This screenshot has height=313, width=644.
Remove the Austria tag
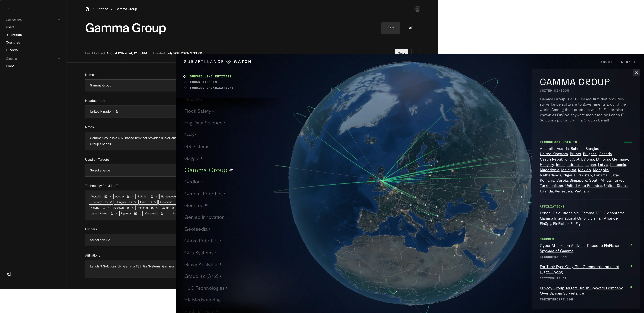pos(133,197)
